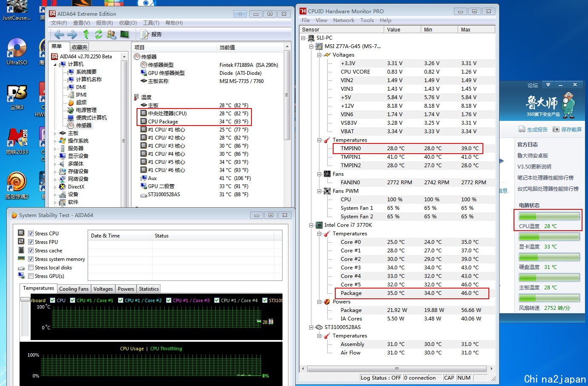588x386 pixels.
Task: Open the JustCause desktop shortcut
Action: [x=17, y=10]
